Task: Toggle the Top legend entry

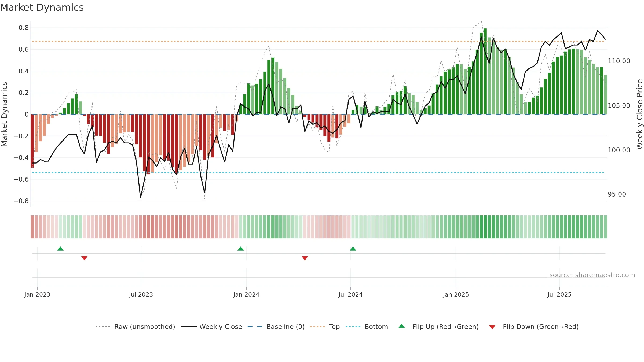Action: 325,327
